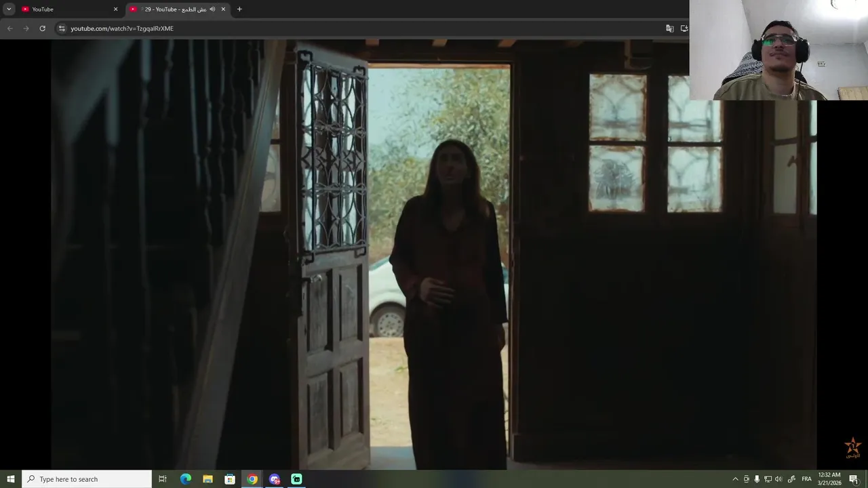
Task: Open Task View from the taskbar
Action: 163,479
